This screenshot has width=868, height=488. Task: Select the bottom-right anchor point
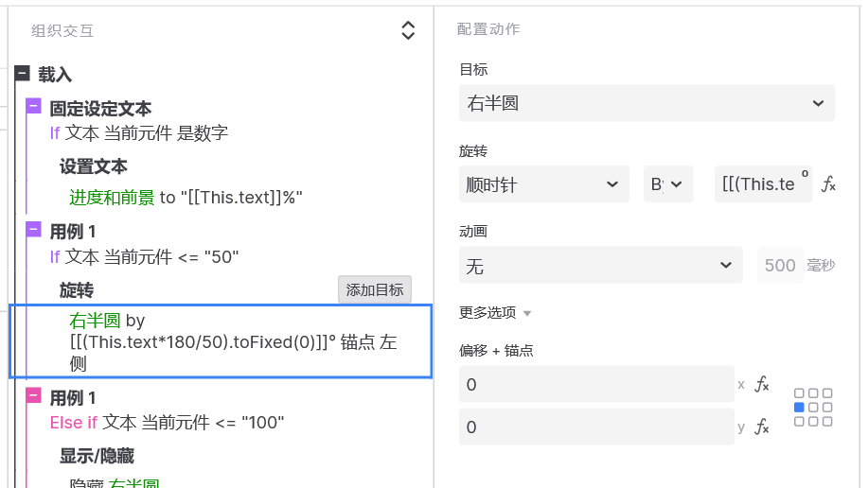click(827, 422)
